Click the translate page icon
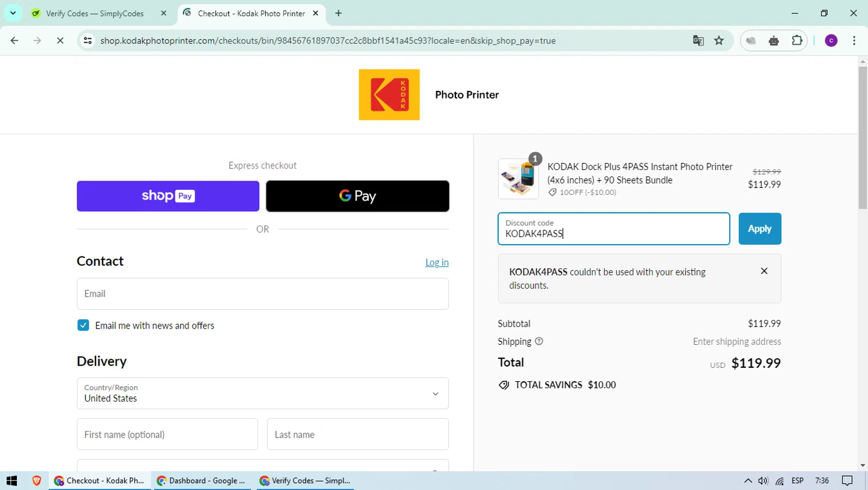Viewport: 868px width, 490px height. coord(698,40)
